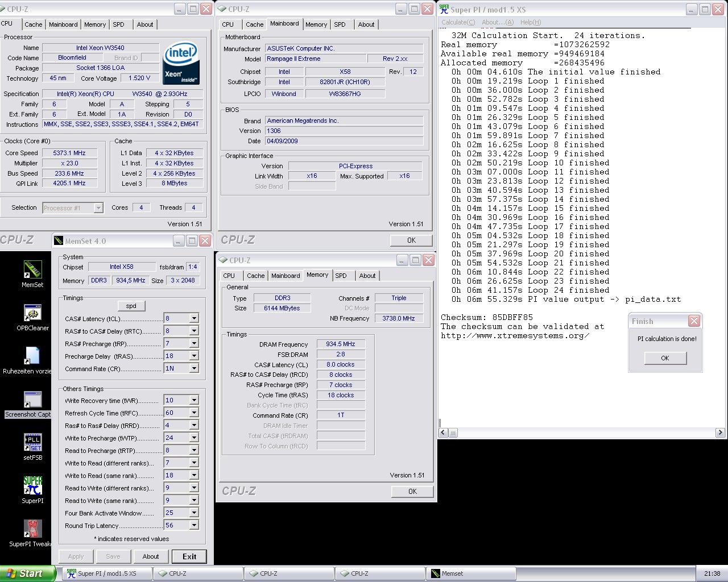
Task: Launch SuperPI from the desktop icon
Action: pos(32,489)
